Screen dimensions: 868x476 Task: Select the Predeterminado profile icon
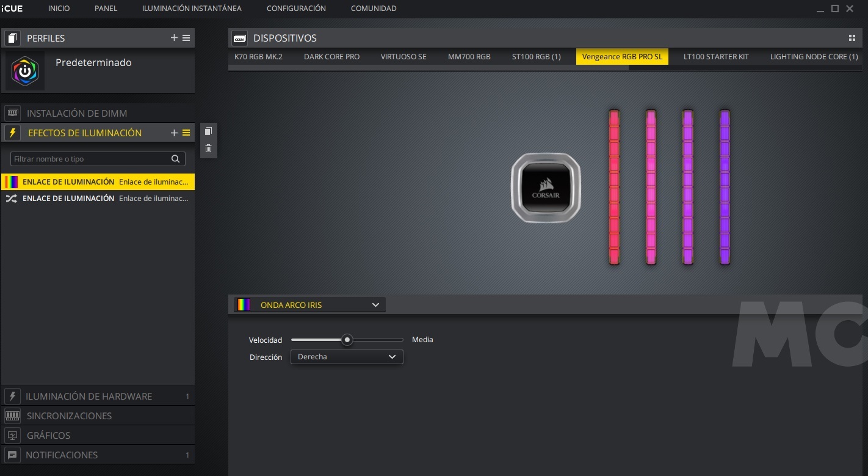click(x=25, y=71)
